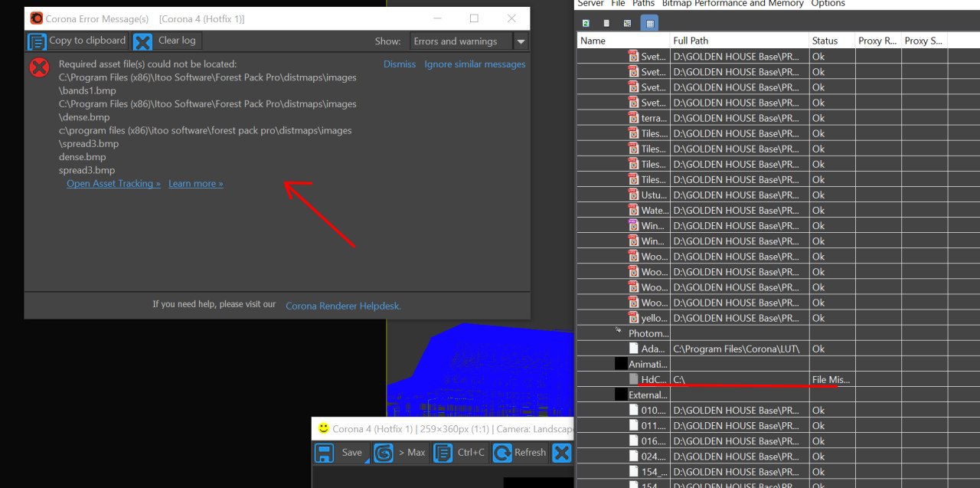Refresh the Corona frame buffer
980x488 pixels.
coord(520,453)
